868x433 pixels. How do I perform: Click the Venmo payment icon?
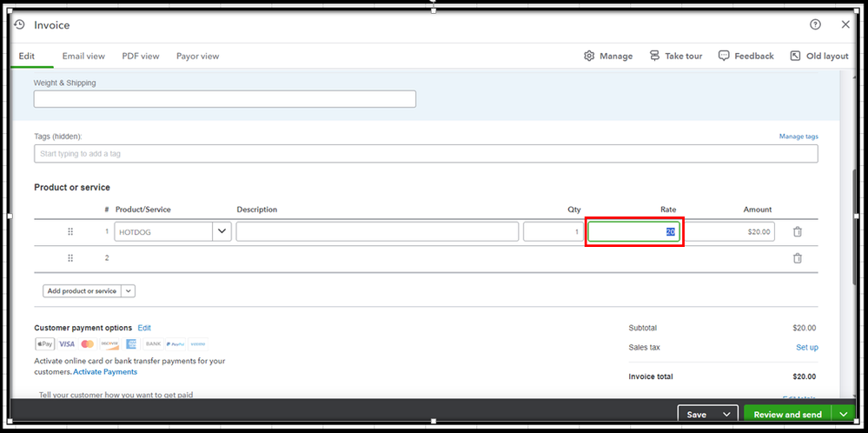tap(198, 343)
